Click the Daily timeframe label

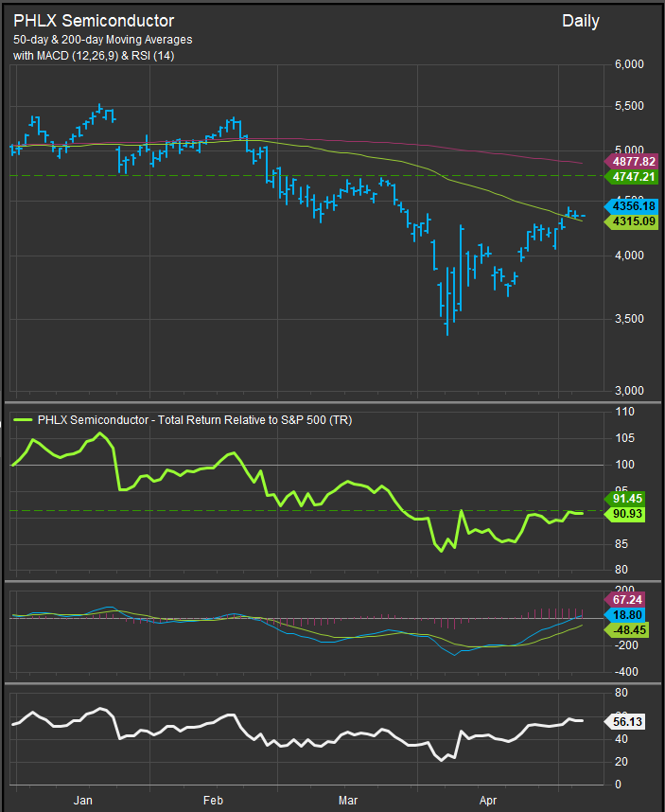580,21
